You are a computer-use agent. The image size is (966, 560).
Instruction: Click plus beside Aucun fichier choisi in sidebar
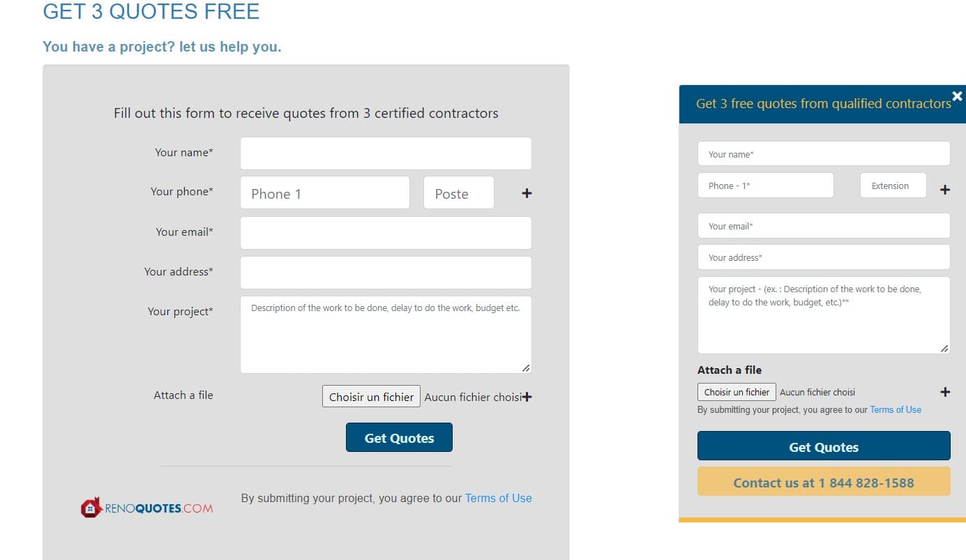point(945,392)
